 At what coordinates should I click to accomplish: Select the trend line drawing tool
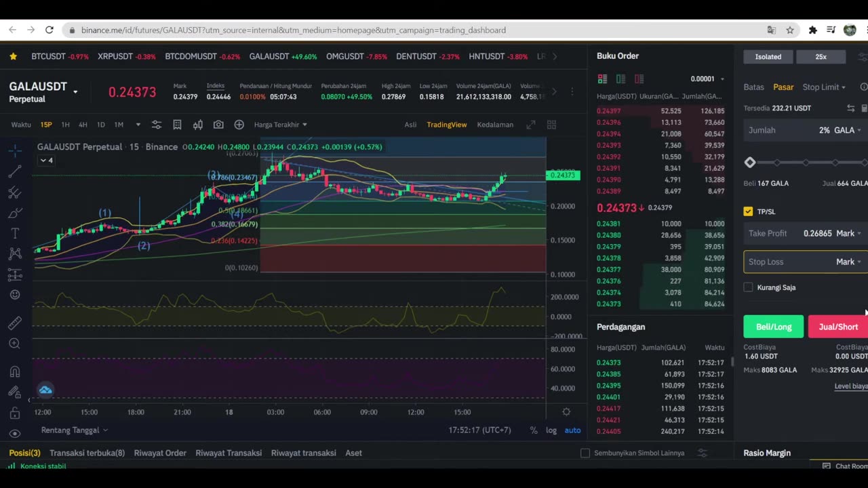pos(15,171)
